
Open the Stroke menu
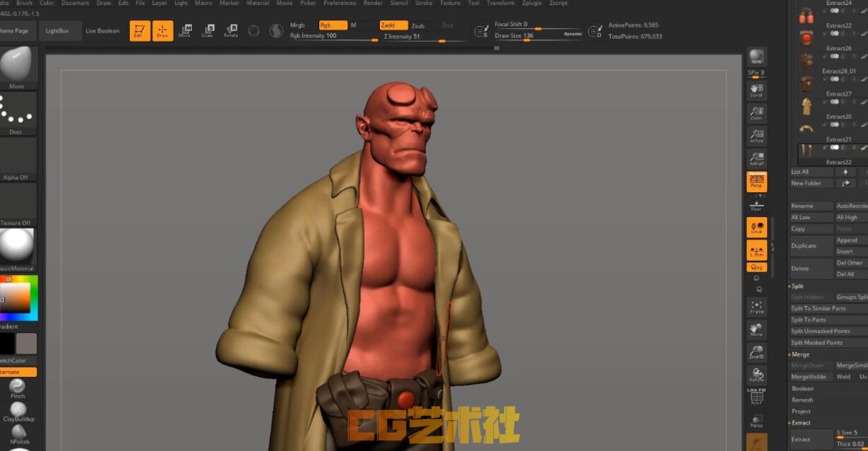tap(424, 3)
